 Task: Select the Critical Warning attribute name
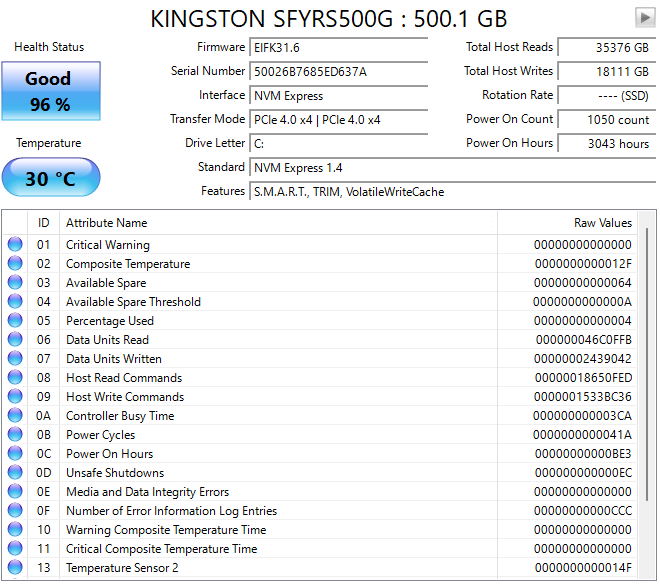108,245
